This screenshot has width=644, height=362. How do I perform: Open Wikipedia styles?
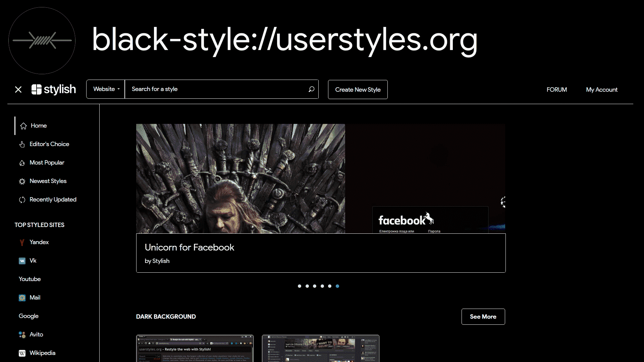[x=42, y=353]
